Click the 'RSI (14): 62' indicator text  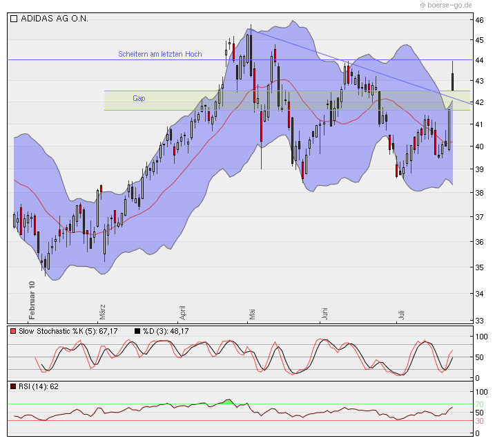(x=39, y=386)
